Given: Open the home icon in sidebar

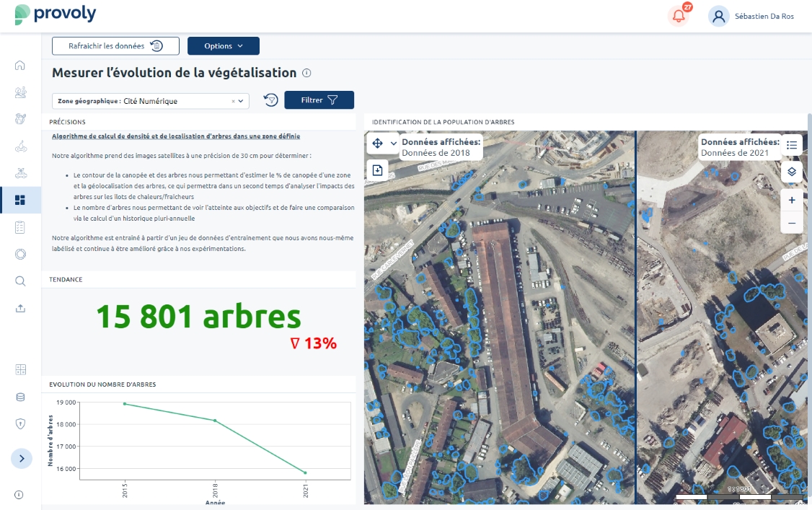Looking at the screenshot, I should click(x=19, y=65).
